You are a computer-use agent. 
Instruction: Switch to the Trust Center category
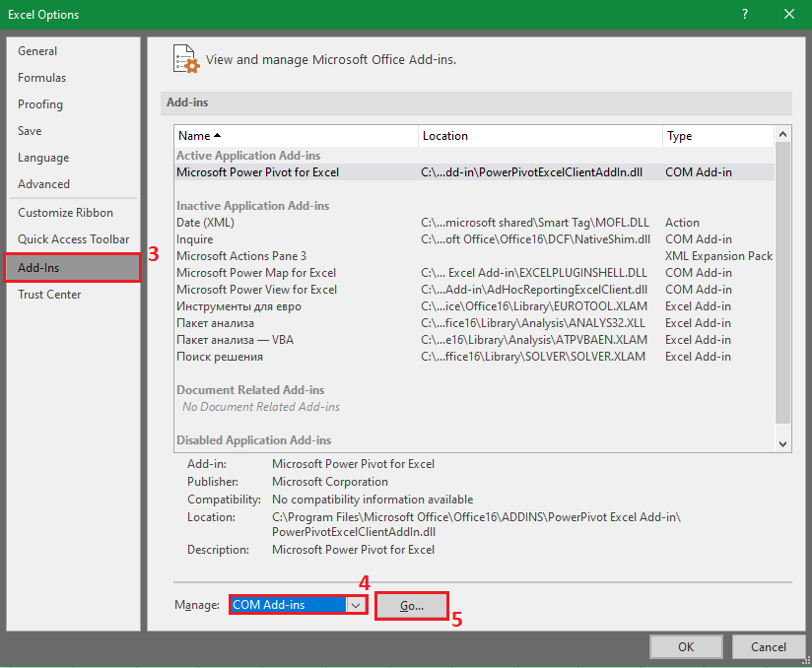coord(49,295)
